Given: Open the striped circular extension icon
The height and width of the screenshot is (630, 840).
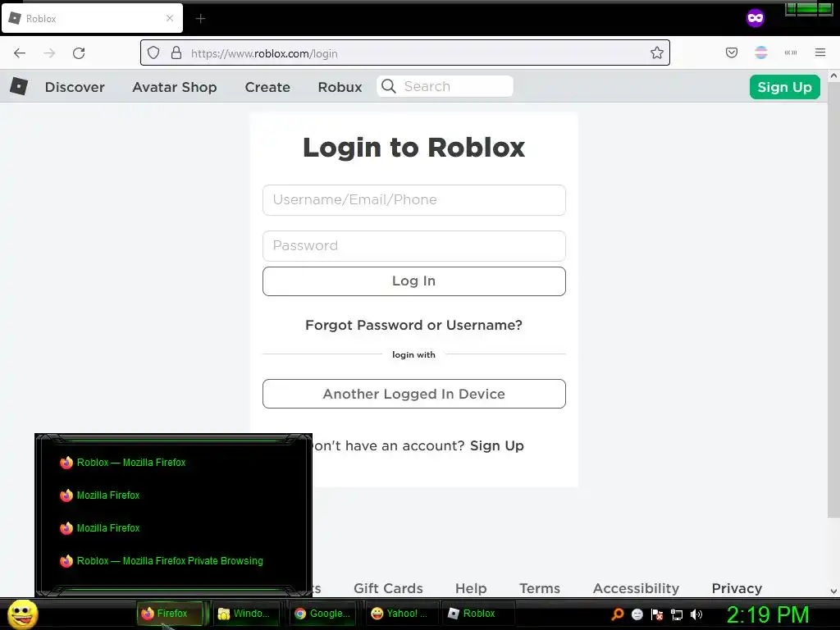Looking at the screenshot, I should (760, 52).
